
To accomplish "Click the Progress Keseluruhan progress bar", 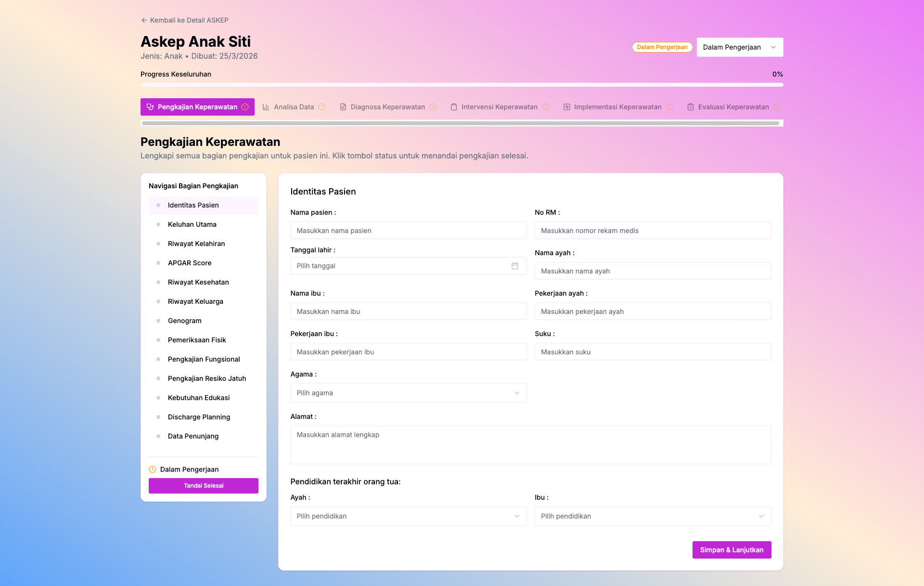I will [462, 84].
